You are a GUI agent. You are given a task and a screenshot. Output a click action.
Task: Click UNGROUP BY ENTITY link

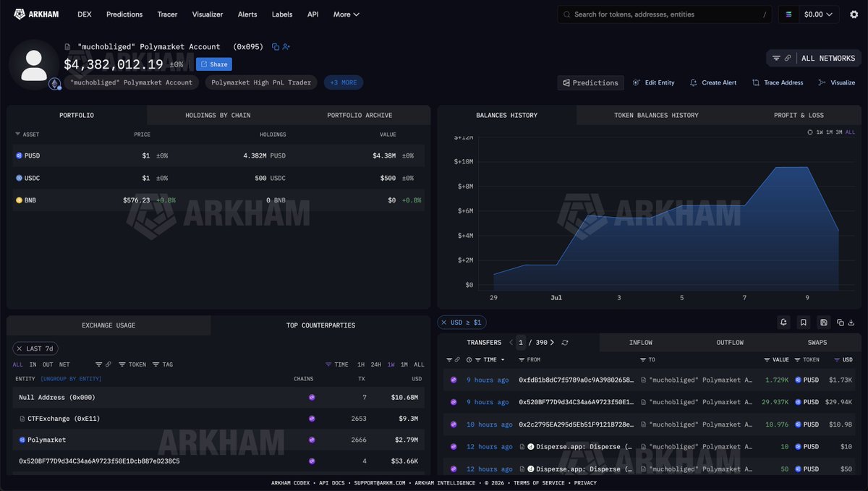(71, 379)
